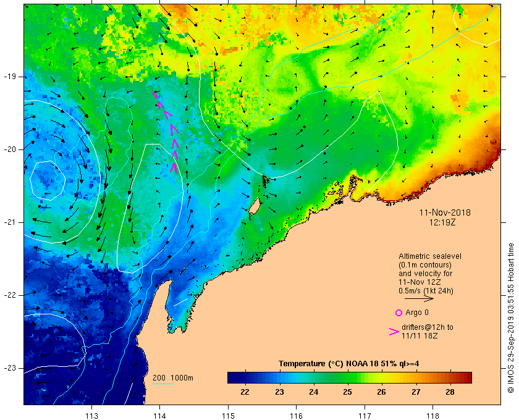
Task: Click the longitude axis label 118
Action: point(433,416)
